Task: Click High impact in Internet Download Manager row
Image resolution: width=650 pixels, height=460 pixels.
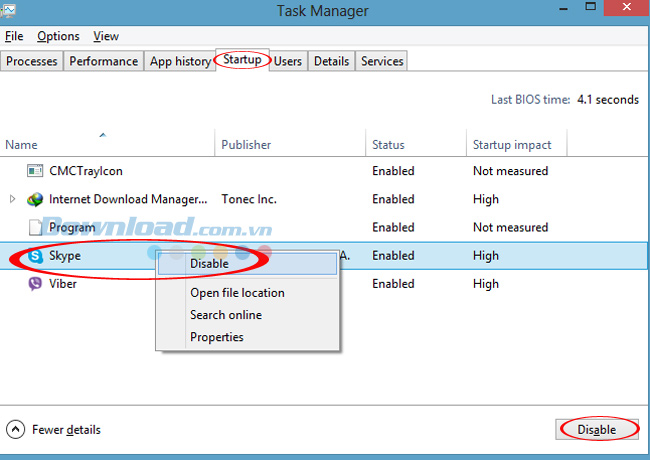Action: click(x=485, y=199)
